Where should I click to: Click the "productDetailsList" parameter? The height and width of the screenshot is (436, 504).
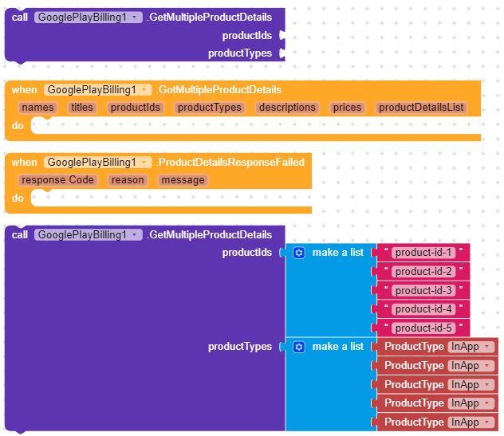click(421, 108)
